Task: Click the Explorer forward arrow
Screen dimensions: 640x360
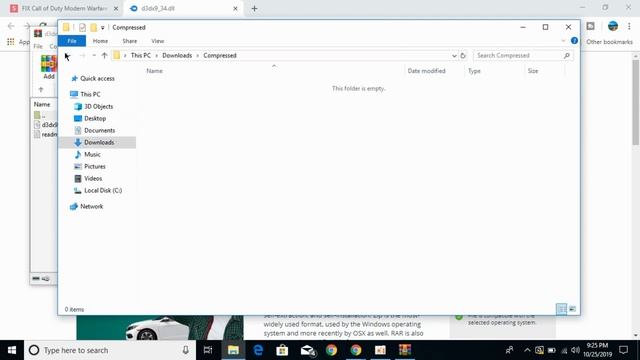Action: pyautogui.click(x=83, y=56)
